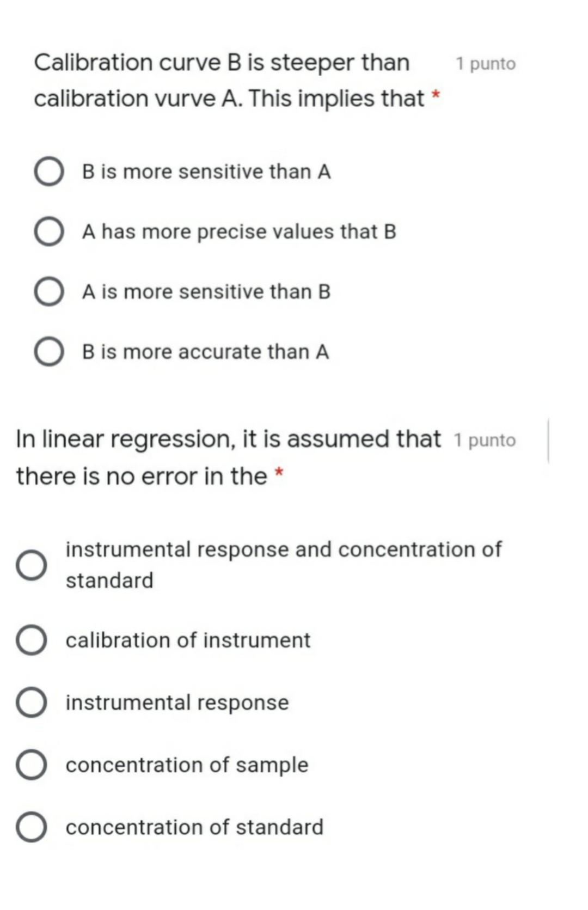Select radio for 'instrumental response and concentration of standard'
This screenshot has width=588, height=910.
[31, 565]
